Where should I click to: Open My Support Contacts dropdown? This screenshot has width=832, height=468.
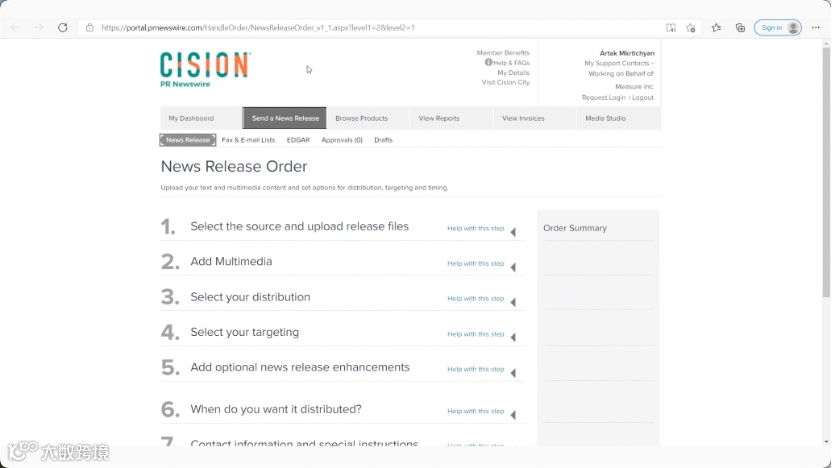619,63
